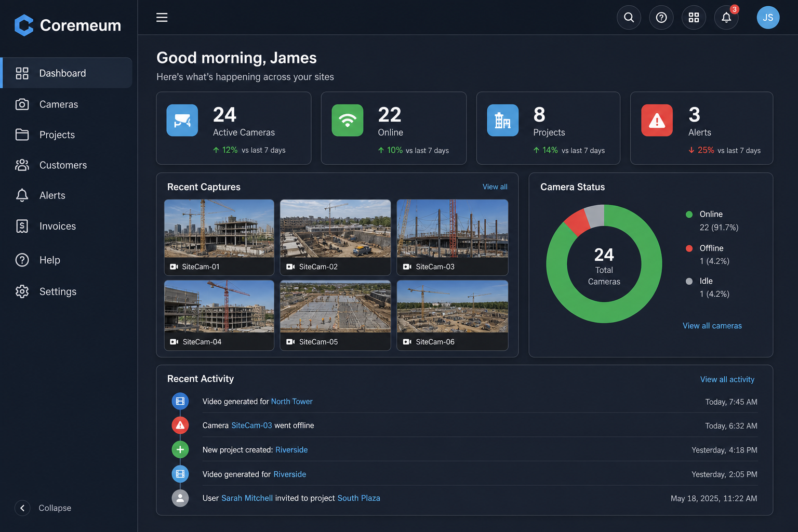
Task: Collapse the sidebar with chevron button
Action: (x=22, y=508)
